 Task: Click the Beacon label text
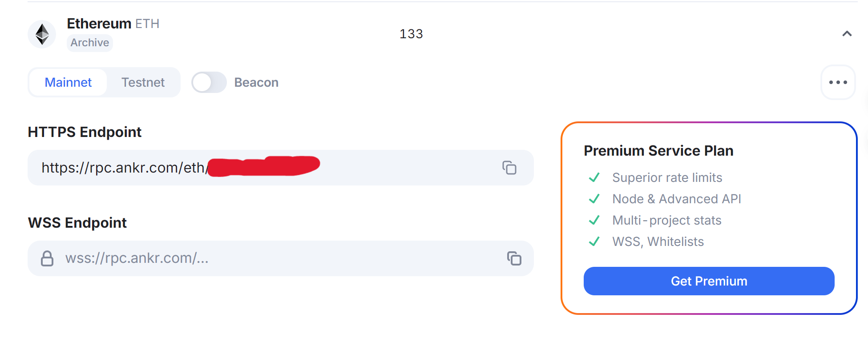[x=256, y=82]
